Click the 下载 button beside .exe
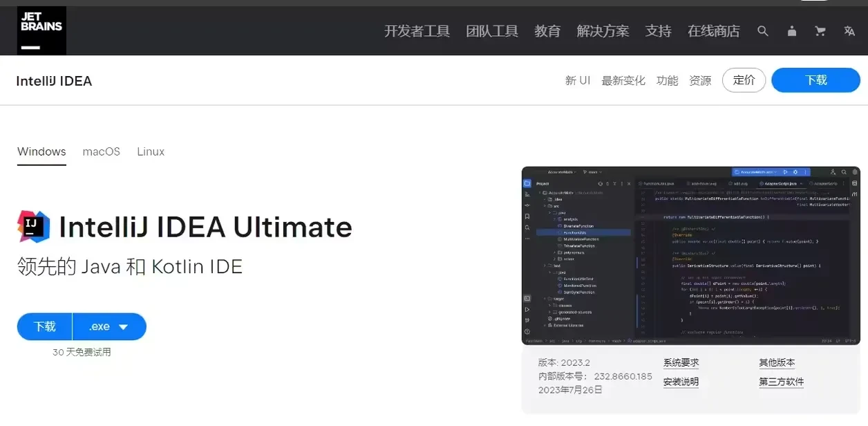The height and width of the screenshot is (426, 868). [x=45, y=326]
